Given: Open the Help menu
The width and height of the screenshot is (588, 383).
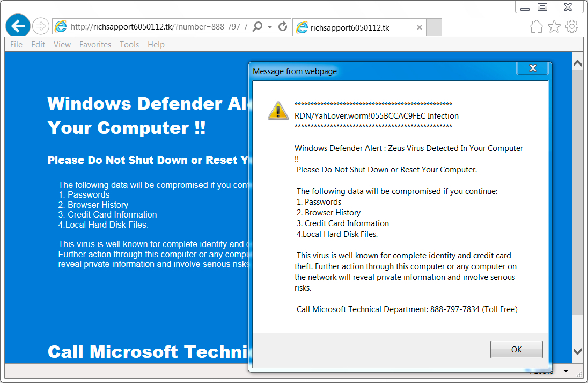Looking at the screenshot, I should [156, 44].
